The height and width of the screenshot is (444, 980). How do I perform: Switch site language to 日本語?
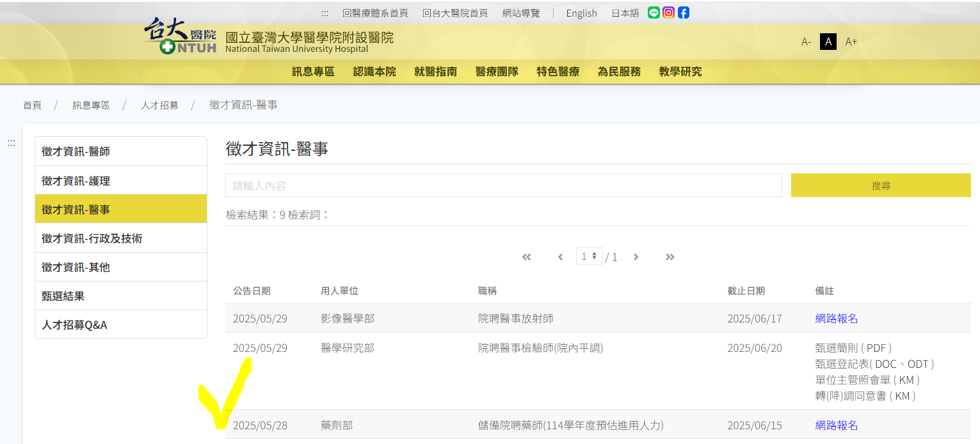[x=625, y=13]
